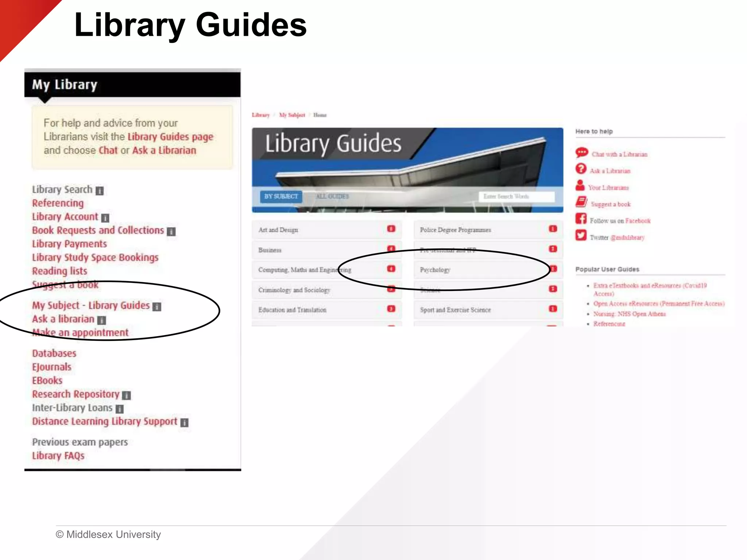747x560 pixels.
Task: Open Distance Learning Library Support link
Action: coord(104,421)
